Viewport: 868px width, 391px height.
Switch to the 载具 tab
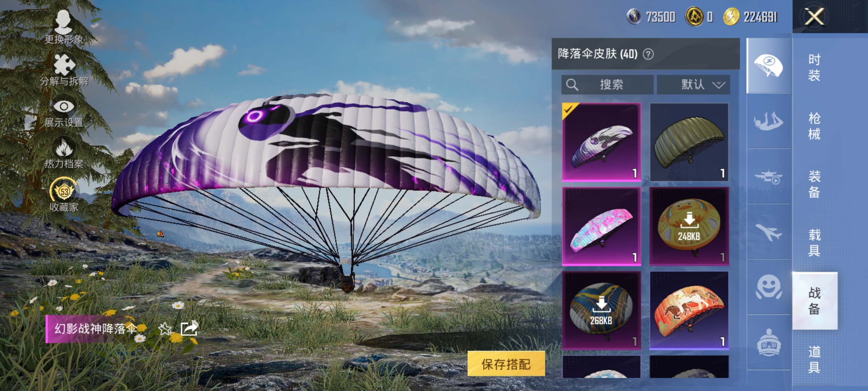(x=814, y=243)
